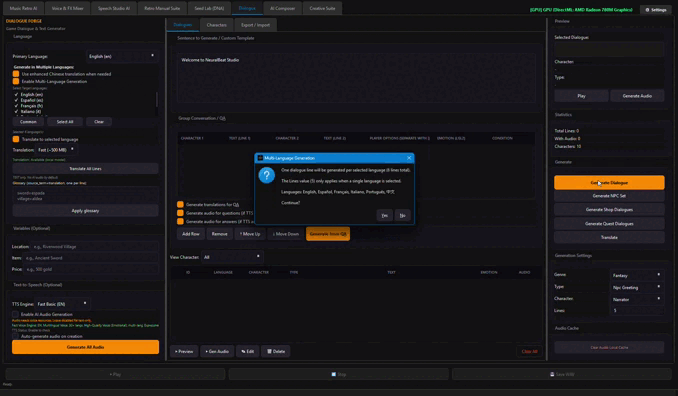Image resolution: width=678 pixels, height=396 pixels.
Task: Open the Export / Import sub-tab
Action: (255, 25)
